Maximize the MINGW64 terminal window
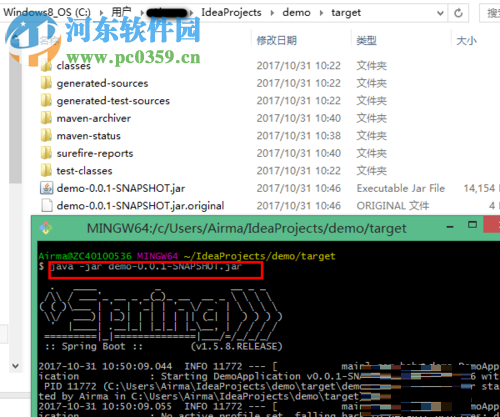The image size is (500, 417). pos(472,225)
